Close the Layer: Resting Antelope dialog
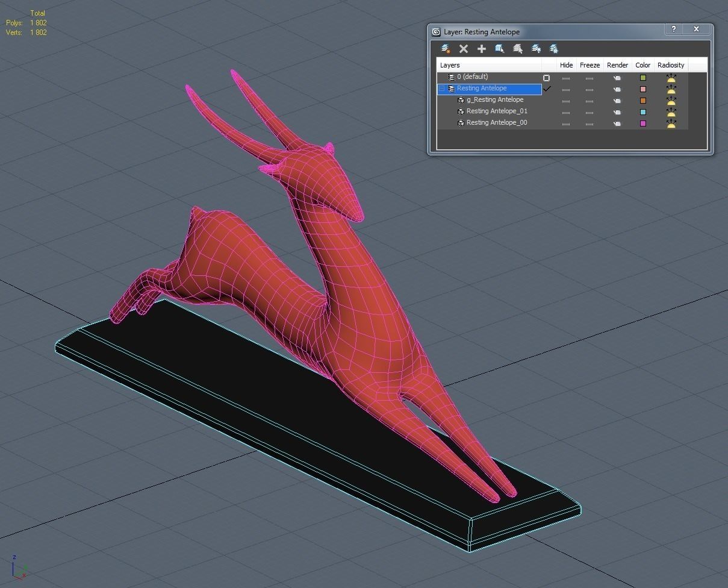 (x=697, y=30)
